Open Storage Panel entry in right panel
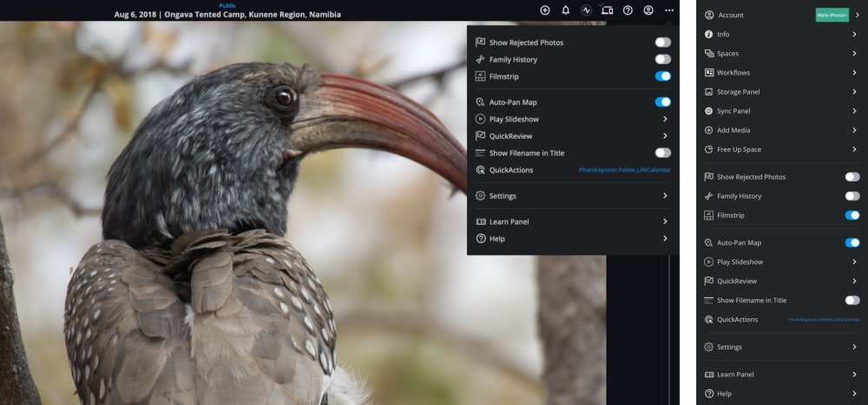The width and height of the screenshot is (868, 405). (782, 92)
